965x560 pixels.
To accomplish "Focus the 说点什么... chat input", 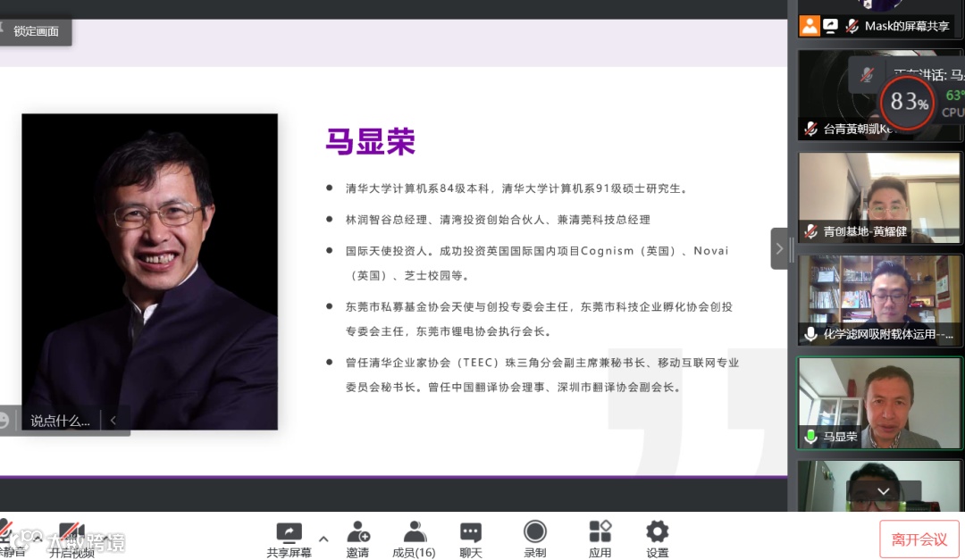I will coord(61,421).
